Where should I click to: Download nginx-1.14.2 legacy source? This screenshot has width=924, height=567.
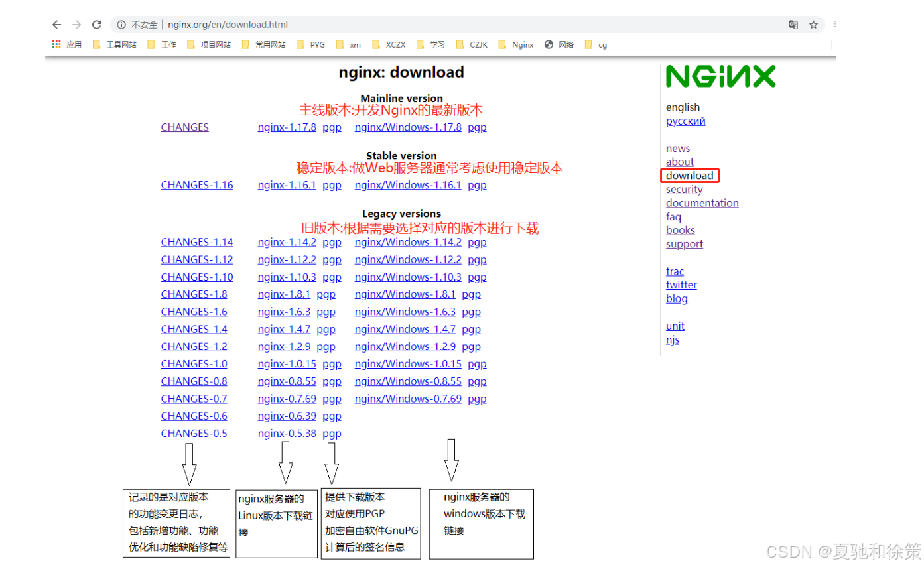(287, 242)
